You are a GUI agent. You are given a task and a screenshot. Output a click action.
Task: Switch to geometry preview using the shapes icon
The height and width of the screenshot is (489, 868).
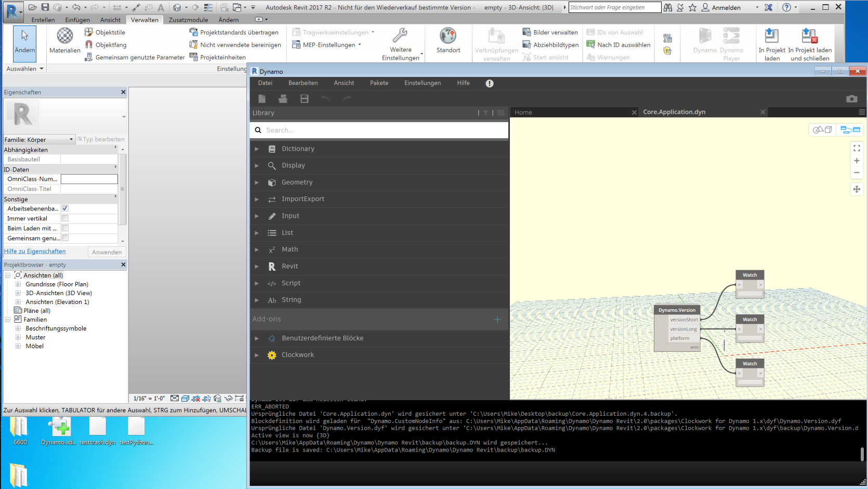point(822,129)
